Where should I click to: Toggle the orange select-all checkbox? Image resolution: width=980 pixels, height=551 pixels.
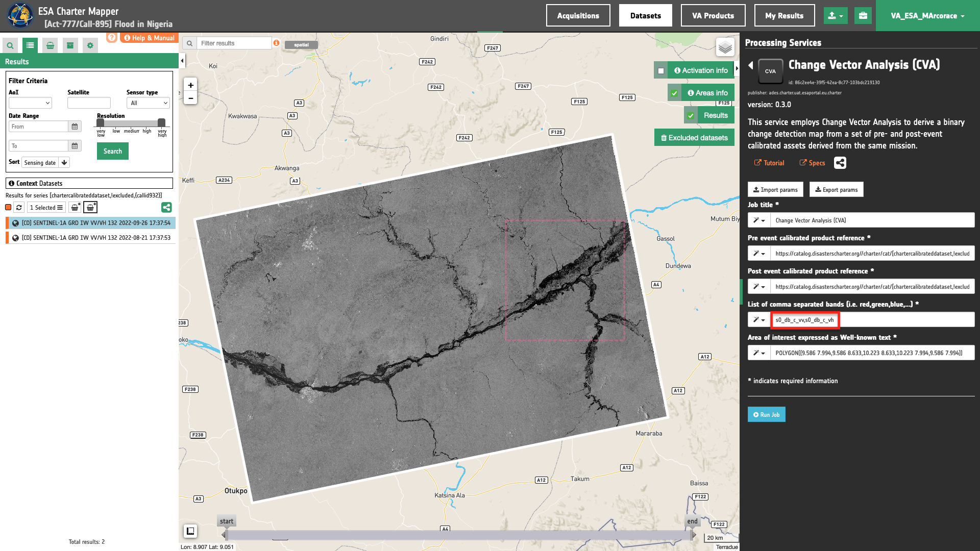(x=8, y=207)
